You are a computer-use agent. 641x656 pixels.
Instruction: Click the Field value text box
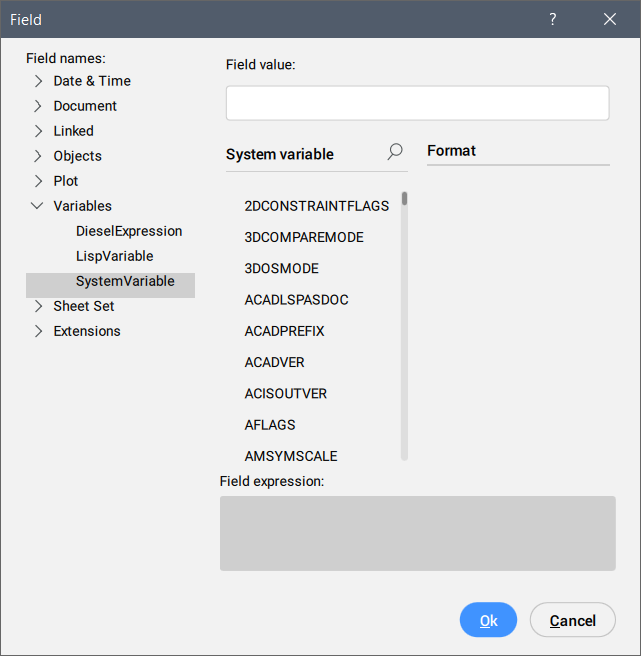[x=417, y=103]
